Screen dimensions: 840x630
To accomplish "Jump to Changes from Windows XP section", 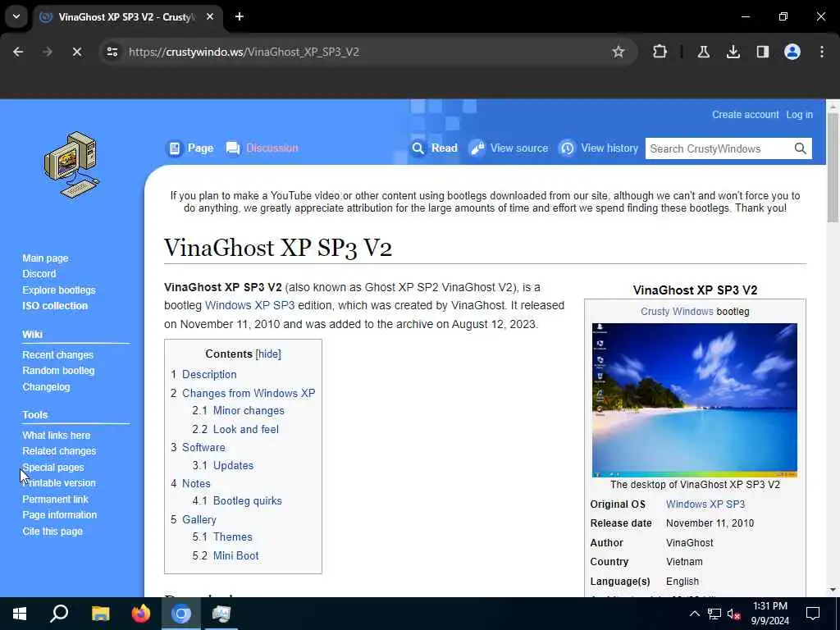I will click(x=249, y=393).
